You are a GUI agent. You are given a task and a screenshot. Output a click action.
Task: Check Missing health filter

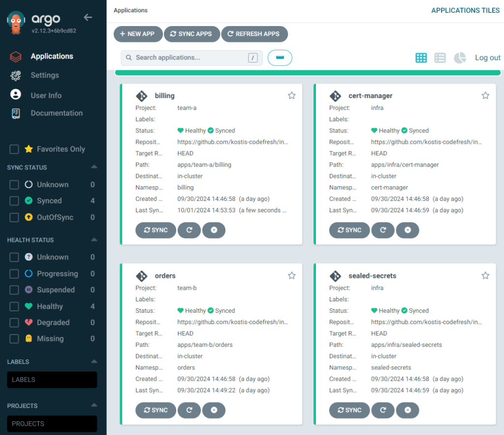point(14,339)
